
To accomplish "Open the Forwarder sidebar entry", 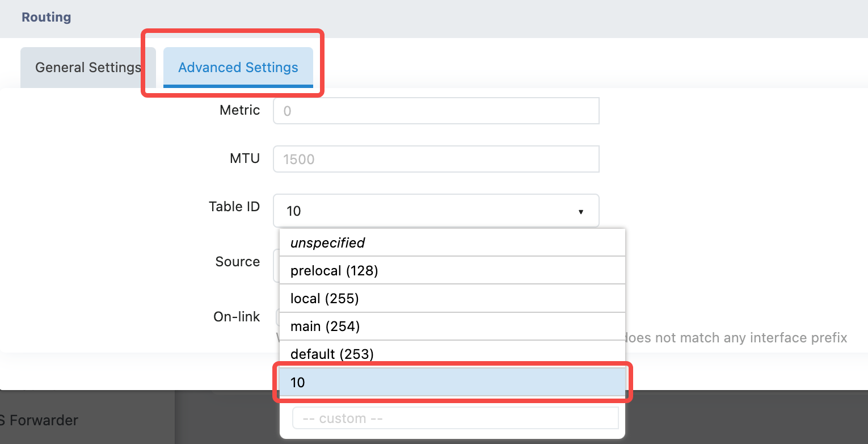I will 40,421.
